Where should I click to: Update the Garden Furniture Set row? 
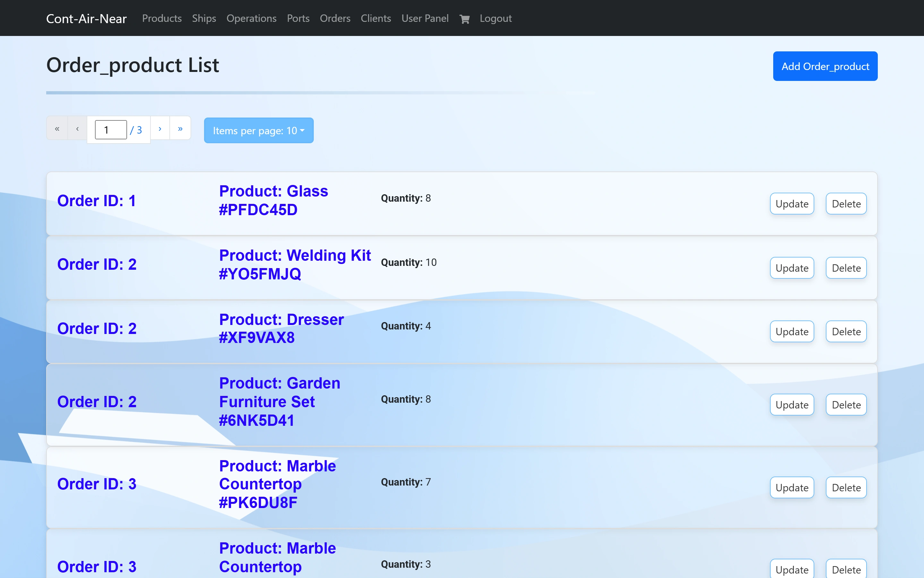[792, 405]
